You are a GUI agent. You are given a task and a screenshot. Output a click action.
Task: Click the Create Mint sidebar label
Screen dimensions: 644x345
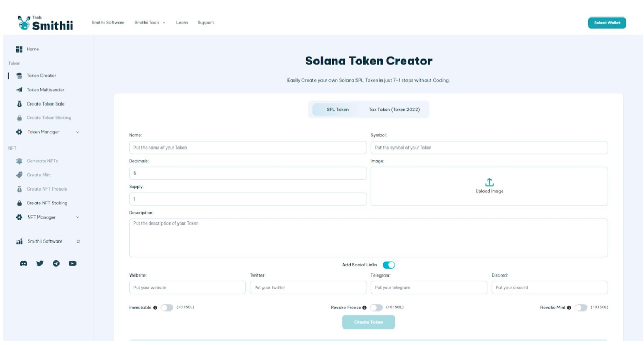coord(39,175)
